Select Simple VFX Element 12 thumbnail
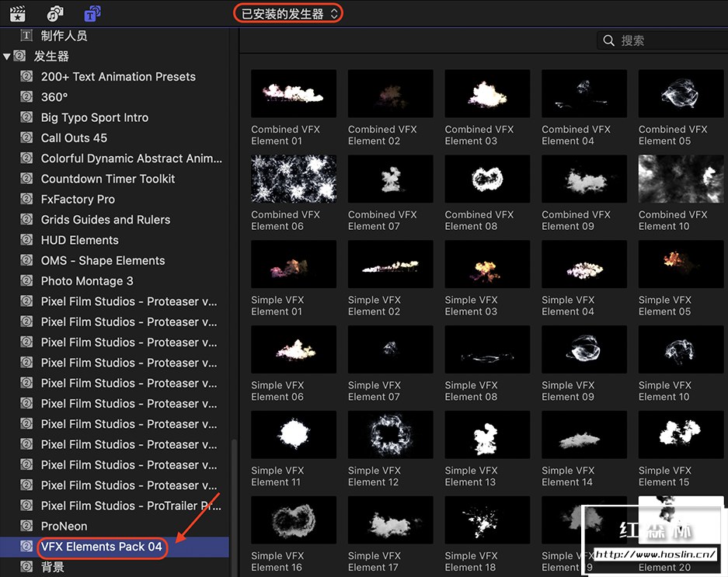 (391, 434)
